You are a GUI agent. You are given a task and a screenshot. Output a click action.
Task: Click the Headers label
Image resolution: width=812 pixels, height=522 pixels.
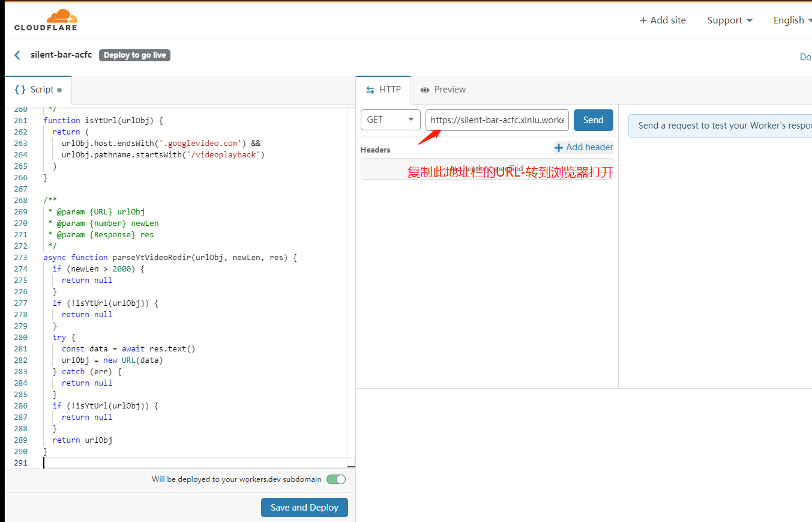point(376,150)
